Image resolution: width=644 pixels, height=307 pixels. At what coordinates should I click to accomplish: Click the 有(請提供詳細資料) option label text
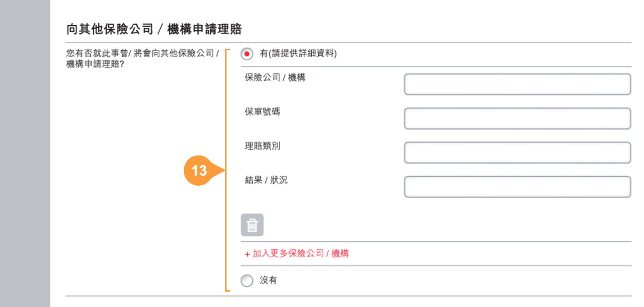(298, 54)
